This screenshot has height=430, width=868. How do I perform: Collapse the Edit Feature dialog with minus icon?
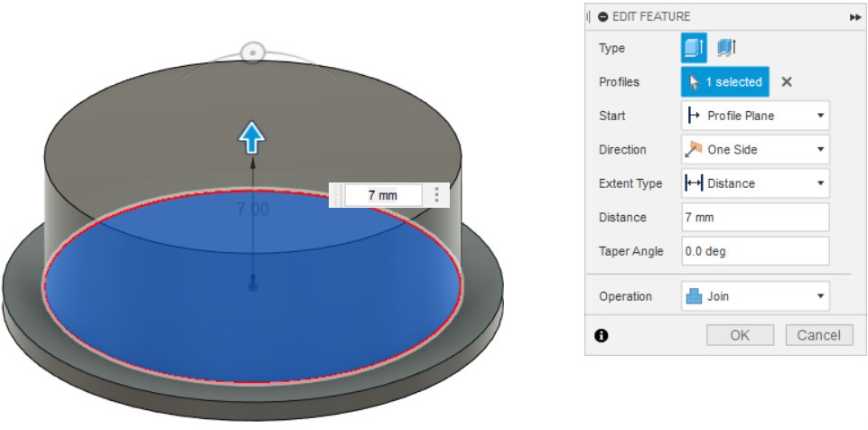pos(603,16)
